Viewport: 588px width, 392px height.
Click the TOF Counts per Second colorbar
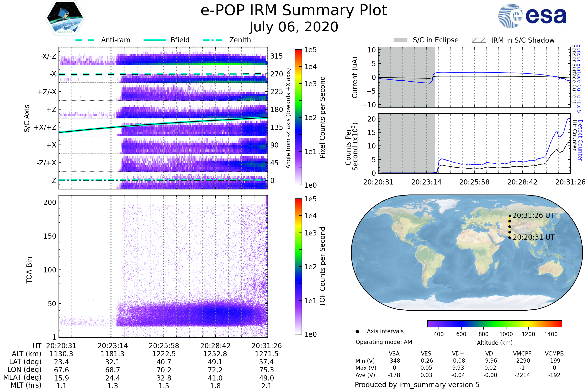point(298,267)
